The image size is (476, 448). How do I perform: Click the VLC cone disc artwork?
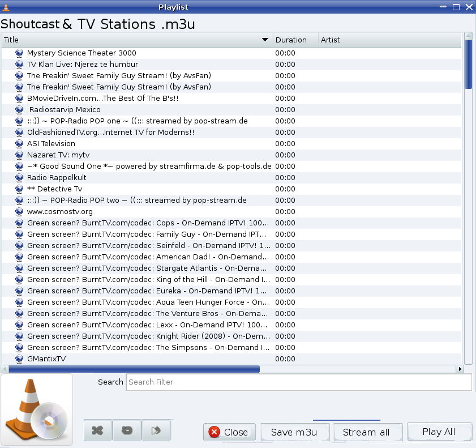click(37, 410)
